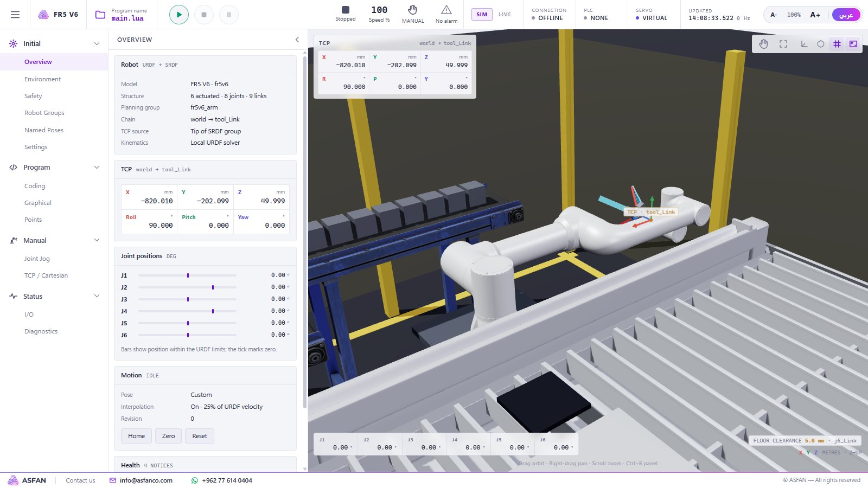The height and width of the screenshot is (488, 868).
Task: Collapse the Program section
Action: [x=97, y=167]
